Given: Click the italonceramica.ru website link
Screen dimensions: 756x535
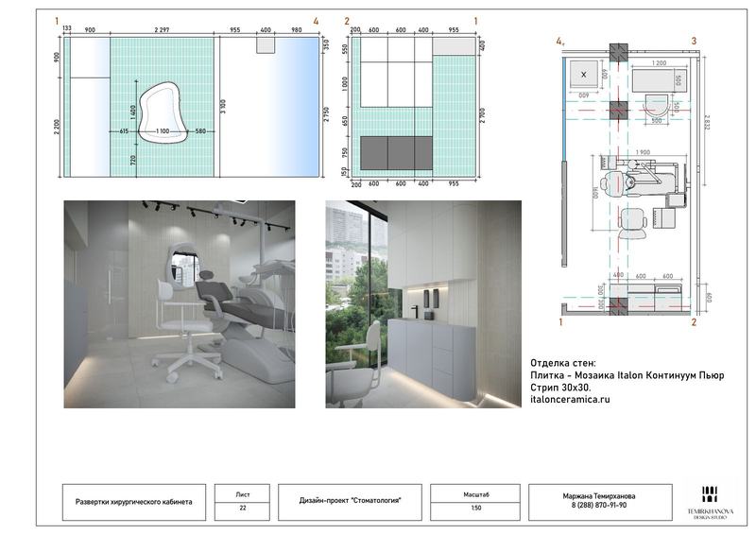Looking at the screenshot, I should pyautogui.click(x=570, y=400).
